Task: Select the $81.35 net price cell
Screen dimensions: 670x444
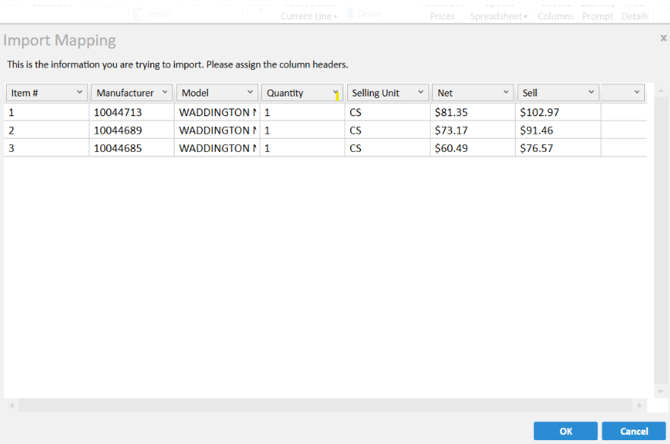Action: click(473, 112)
